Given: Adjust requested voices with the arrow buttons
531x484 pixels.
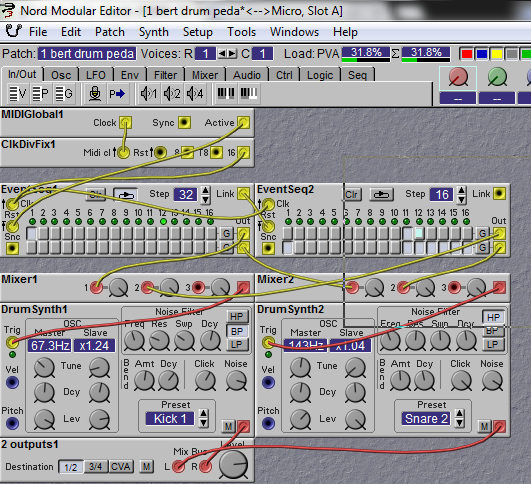Looking at the screenshot, I should pyautogui.click(x=227, y=54).
